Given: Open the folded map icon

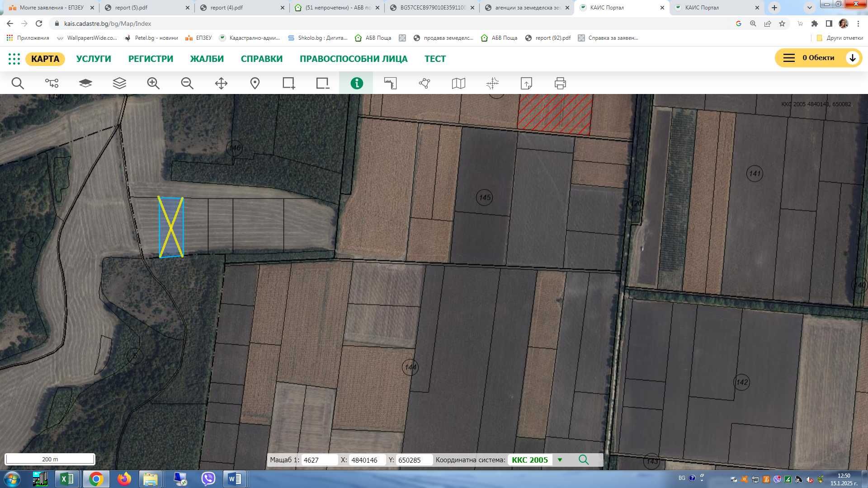Looking at the screenshot, I should (458, 83).
